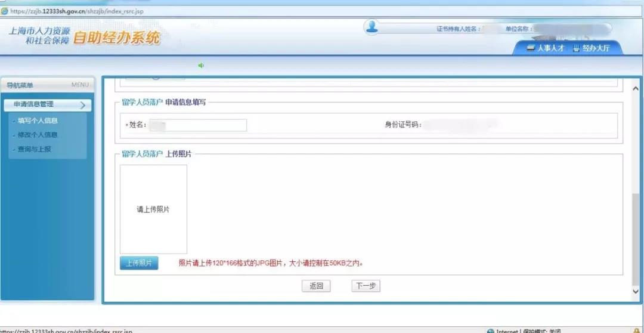Select 修改个人信息 in the navigation menu
Image resolution: width=644 pixels, height=333 pixels.
(38, 135)
